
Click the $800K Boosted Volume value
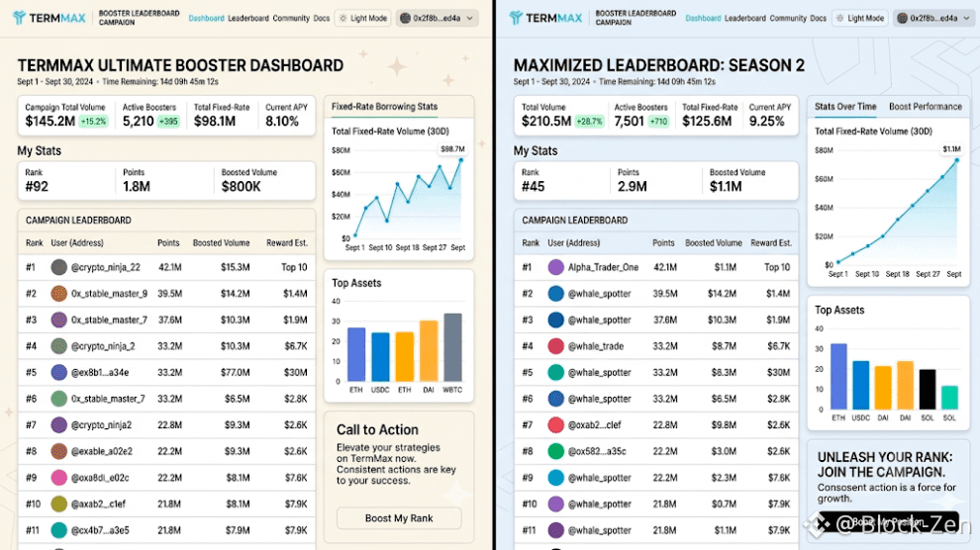tap(241, 187)
